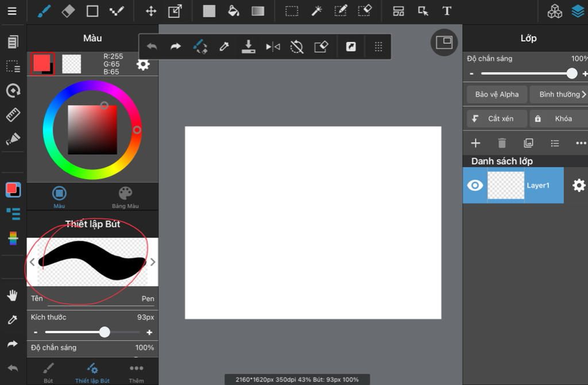
Task: Toggle the Layers panel stack icon
Action: pyautogui.click(x=579, y=11)
